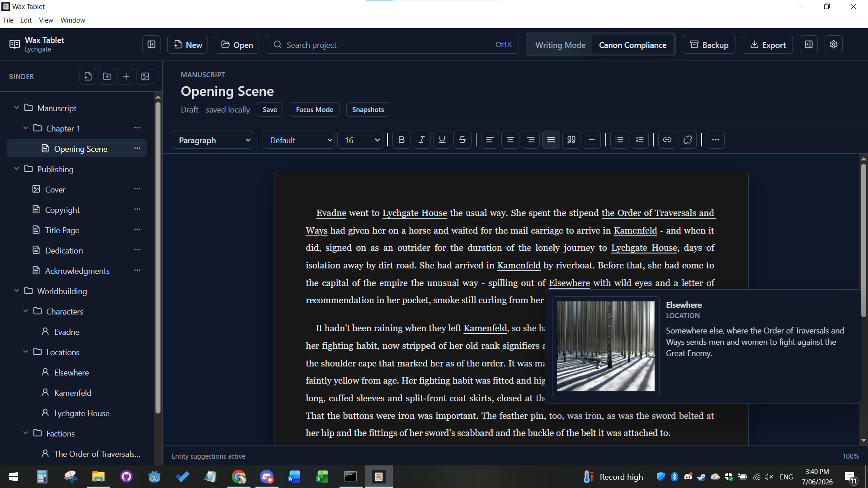Select Evadne character in binder

click(77, 332)
